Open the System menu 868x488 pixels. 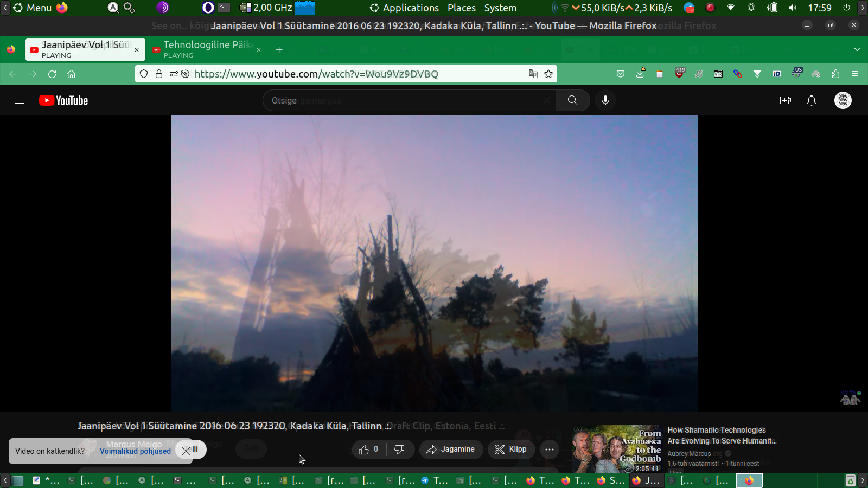(500, 8)
